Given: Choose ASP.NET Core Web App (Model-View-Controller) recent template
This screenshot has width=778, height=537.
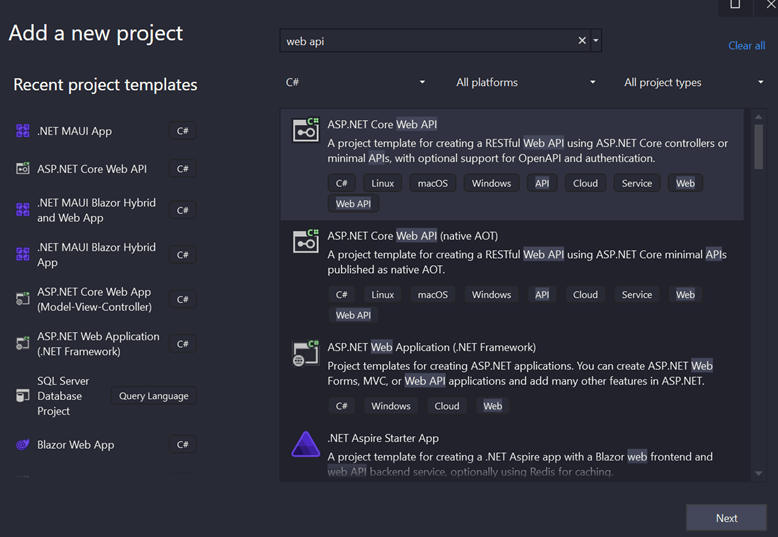Looking at the screenshot, I should (94, 299).
